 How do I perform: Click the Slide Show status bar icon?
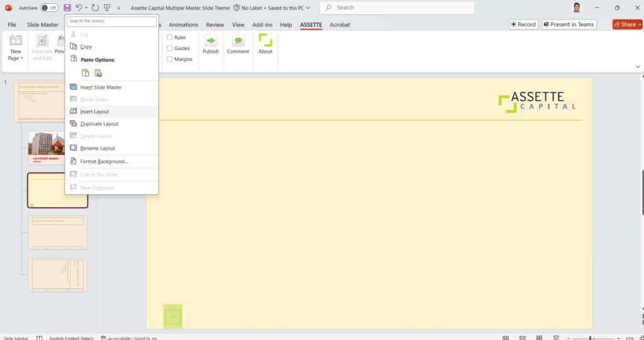point(556,338)
